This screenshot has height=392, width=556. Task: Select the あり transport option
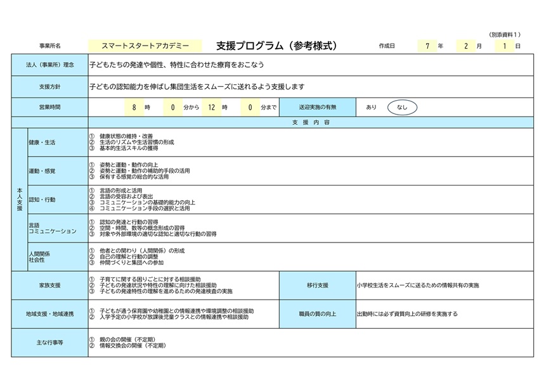tap(371, 108)
